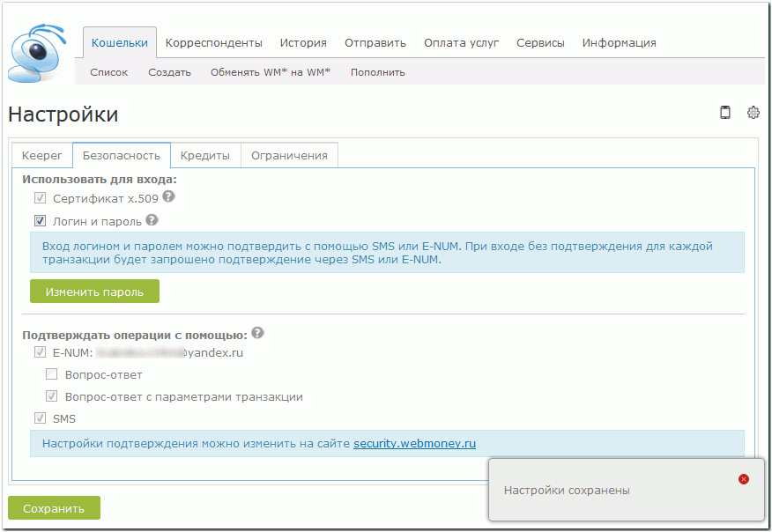772x532 pixels.
Task: Click the WebMoney ant logo
Action: click(x=35, y=55)
